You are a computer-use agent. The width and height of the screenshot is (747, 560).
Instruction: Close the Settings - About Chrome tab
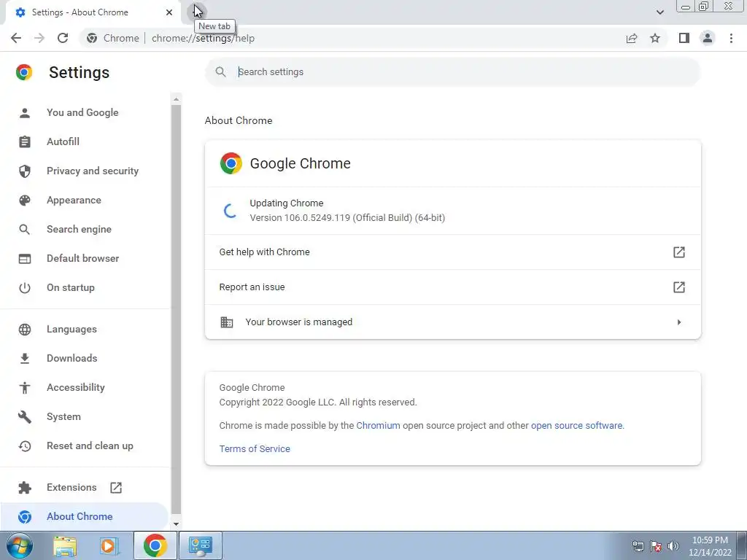point(169,12)
